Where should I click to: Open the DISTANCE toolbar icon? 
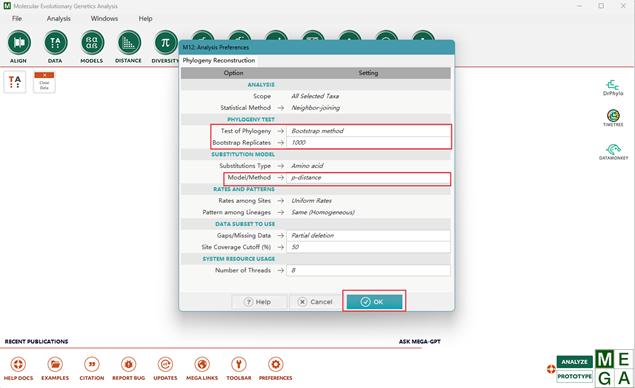[128, 43]
